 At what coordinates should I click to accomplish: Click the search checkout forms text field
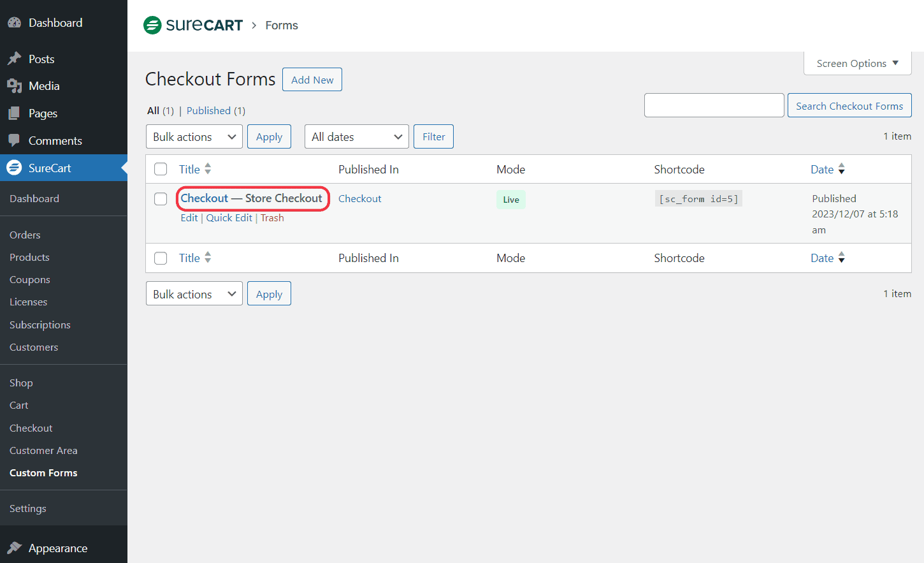[714, 106]
